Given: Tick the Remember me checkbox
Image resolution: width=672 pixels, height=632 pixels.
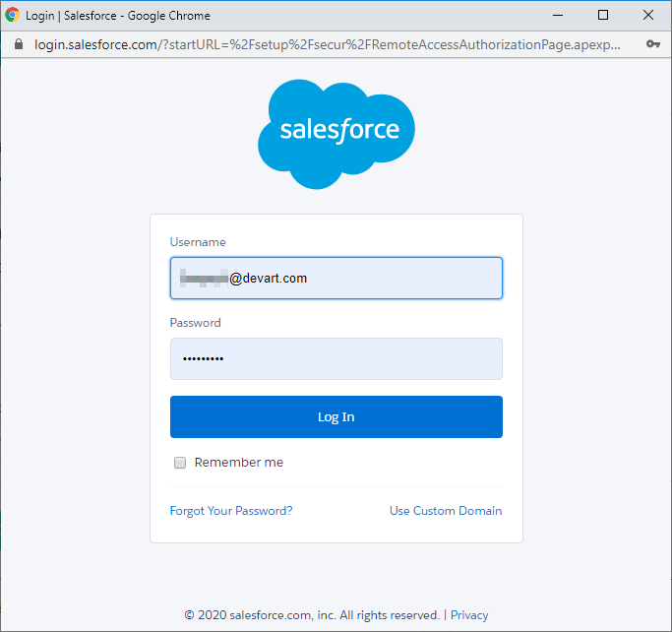Looking at the screenshot, I should (180, 463).
